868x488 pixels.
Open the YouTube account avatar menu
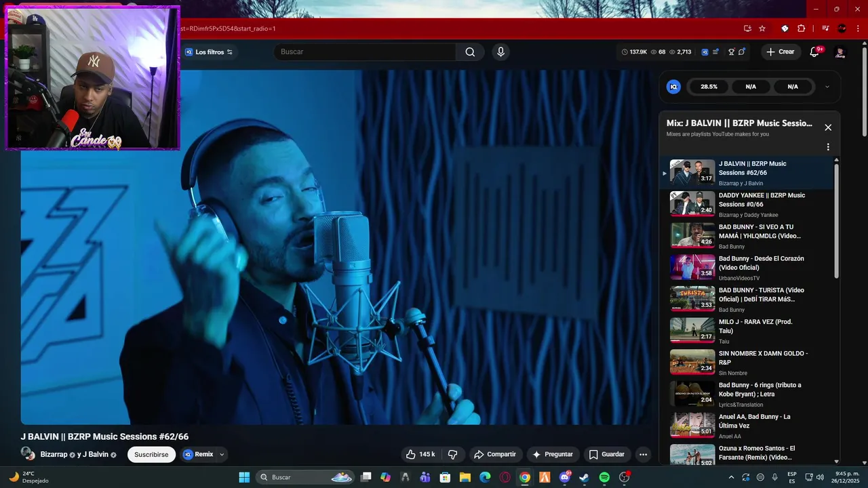click(840, 52)
